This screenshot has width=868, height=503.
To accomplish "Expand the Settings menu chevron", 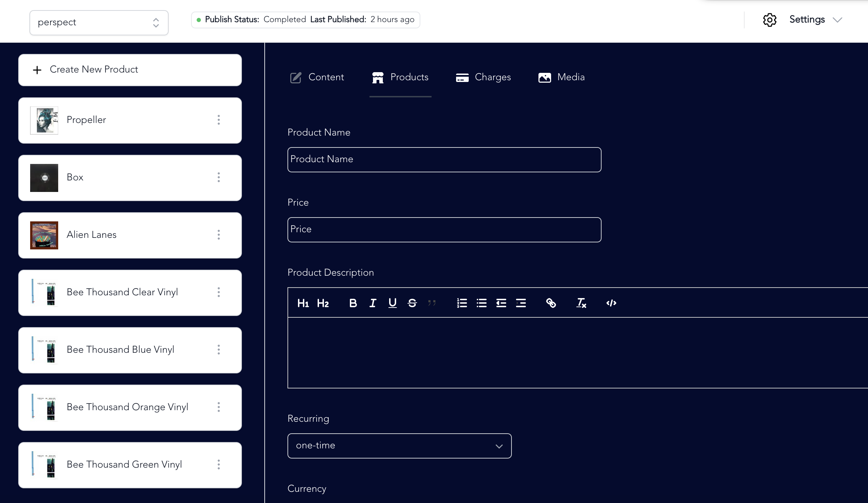I will point(838,20).
